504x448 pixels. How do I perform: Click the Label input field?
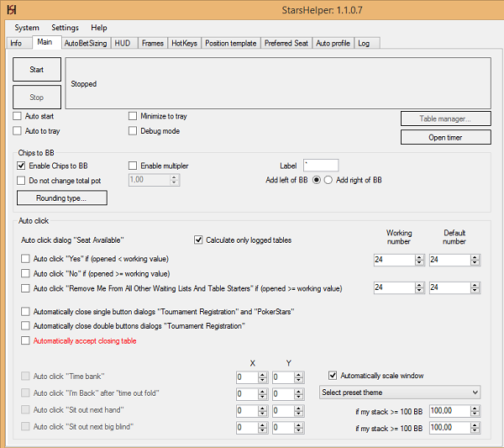coord(321,166)
